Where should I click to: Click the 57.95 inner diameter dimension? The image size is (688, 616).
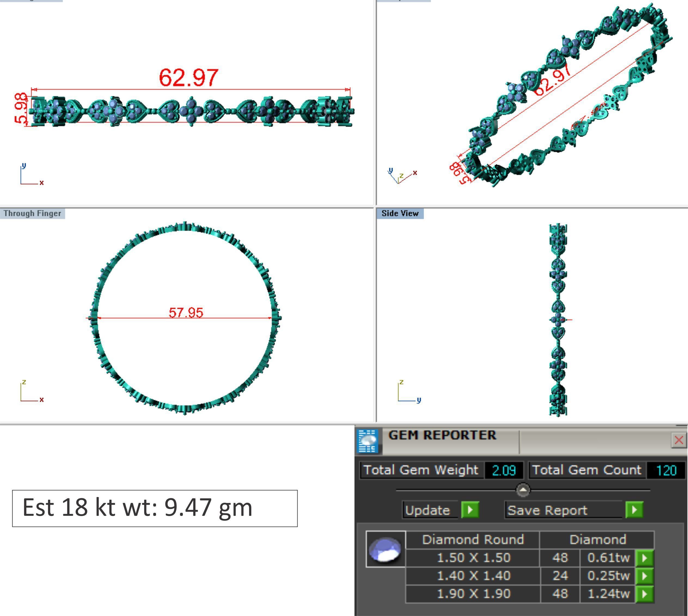186,313
